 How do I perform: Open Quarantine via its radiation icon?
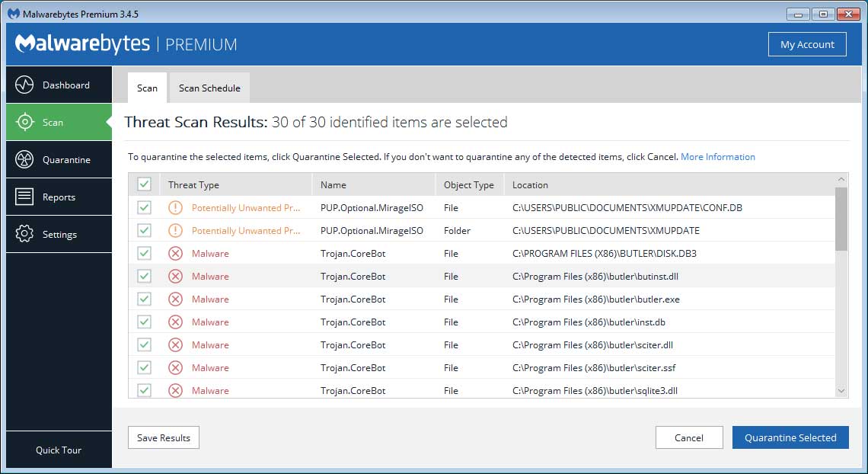coord(24,159)
